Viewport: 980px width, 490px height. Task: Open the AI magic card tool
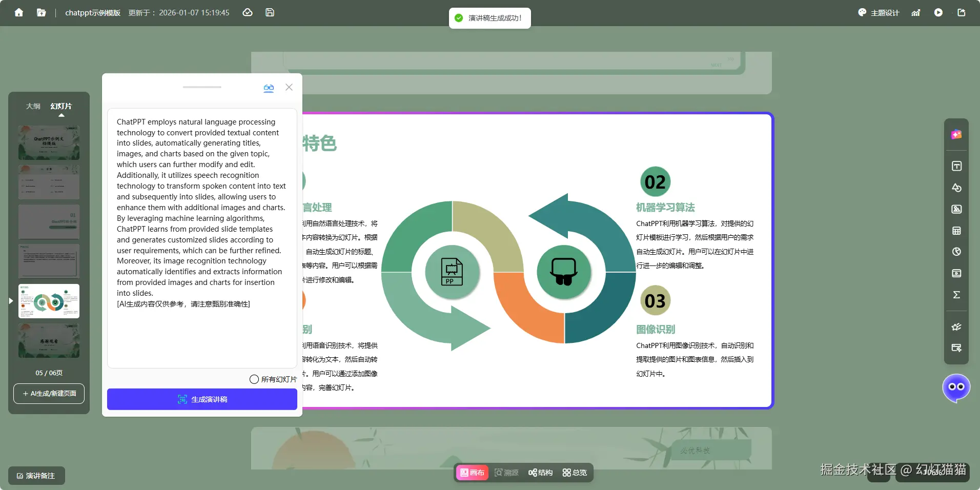(x=956, y=134)
